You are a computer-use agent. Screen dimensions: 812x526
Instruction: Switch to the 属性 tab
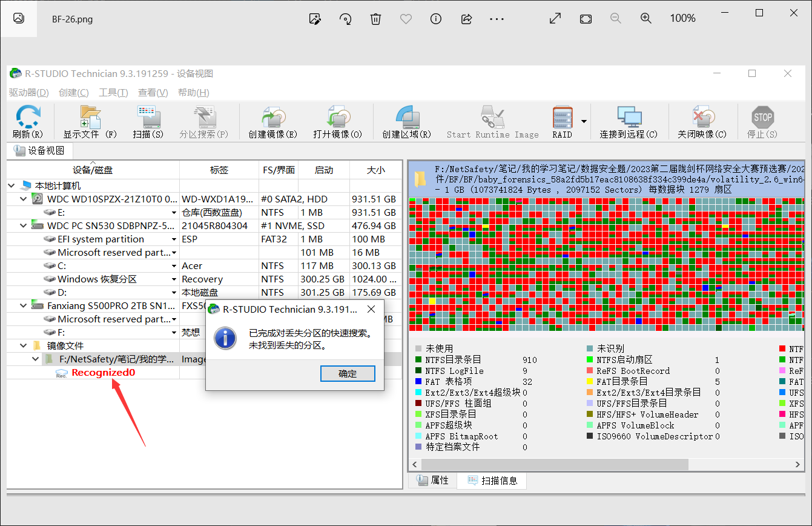point(432,481)
